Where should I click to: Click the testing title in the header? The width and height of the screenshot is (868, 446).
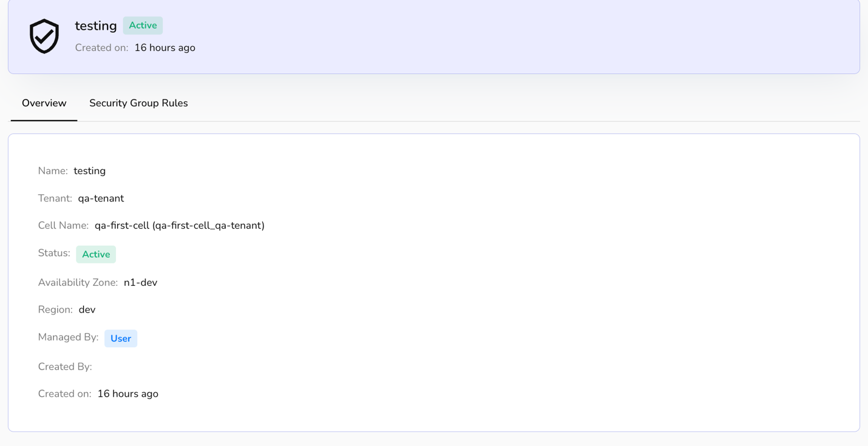pyautogui.click(x=96, y=26)
